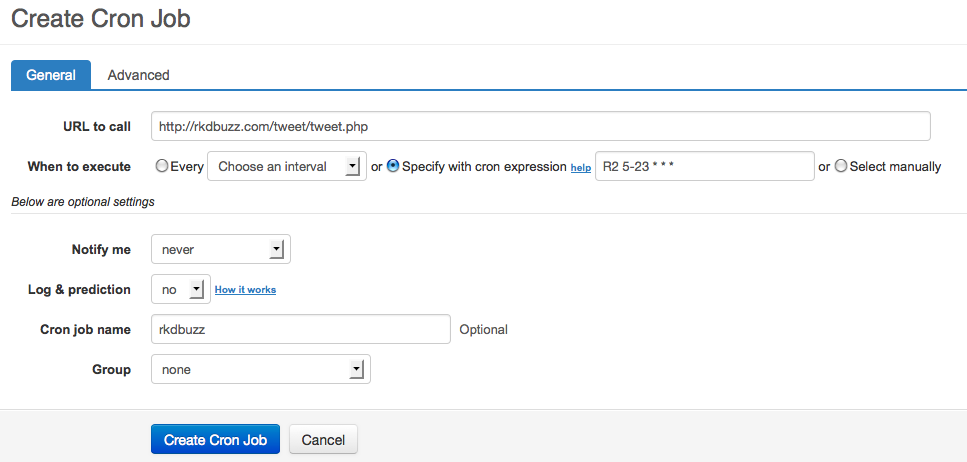The height and width of the screenshot is (462, 967).
Task: Click the Cancel button
Action: click(x=323, y=440)
